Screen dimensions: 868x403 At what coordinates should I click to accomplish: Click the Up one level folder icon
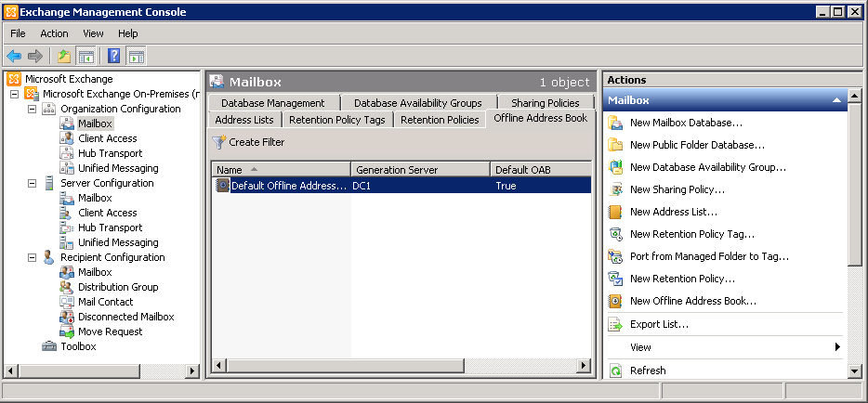pos(64,56)
